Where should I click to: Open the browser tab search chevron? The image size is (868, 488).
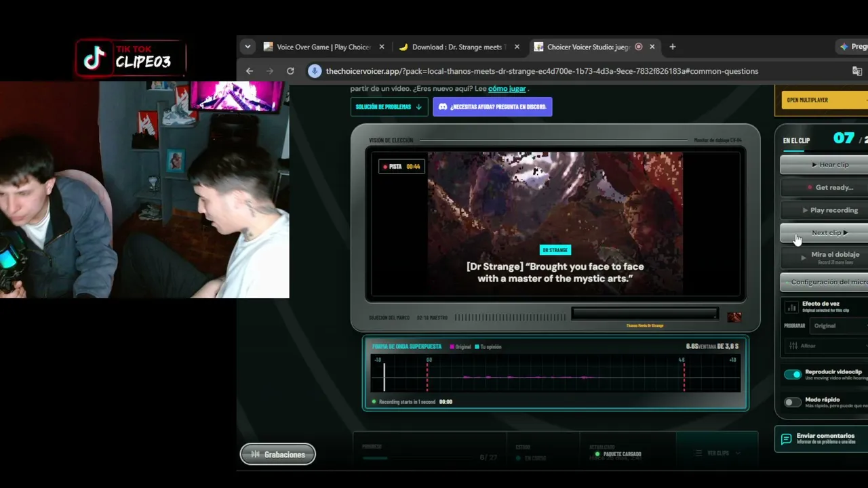coord(248,47)
